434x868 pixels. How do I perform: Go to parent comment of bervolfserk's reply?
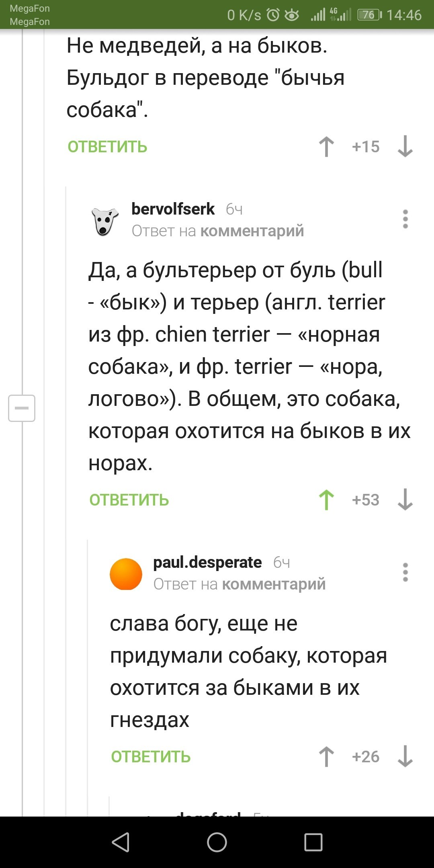coord(252,231)
